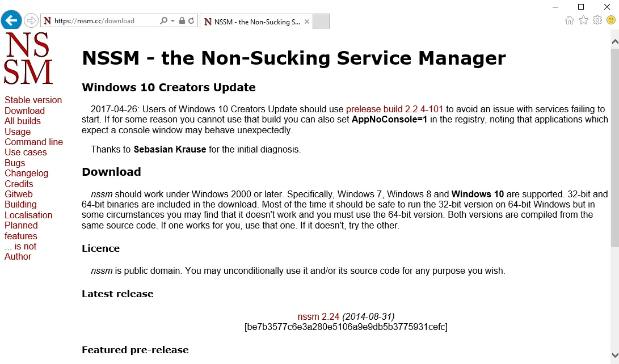Open the Use cases link

point(26,152)
